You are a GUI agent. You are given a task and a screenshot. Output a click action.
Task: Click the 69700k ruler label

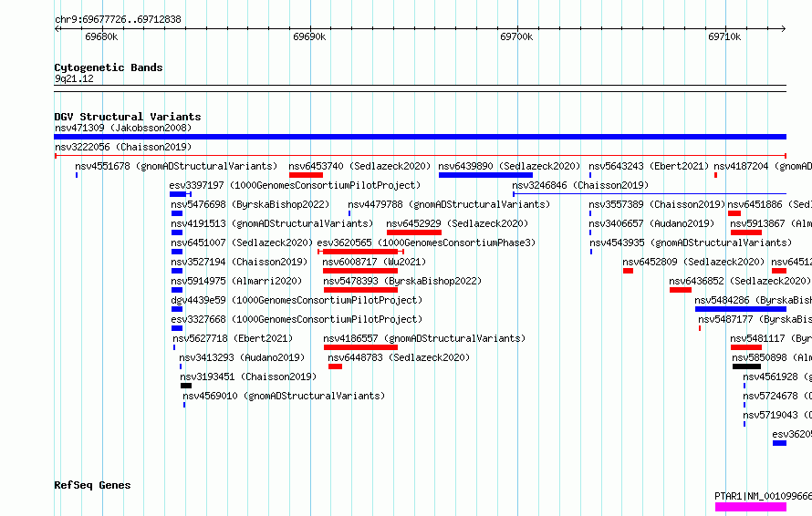coord(516,36)
